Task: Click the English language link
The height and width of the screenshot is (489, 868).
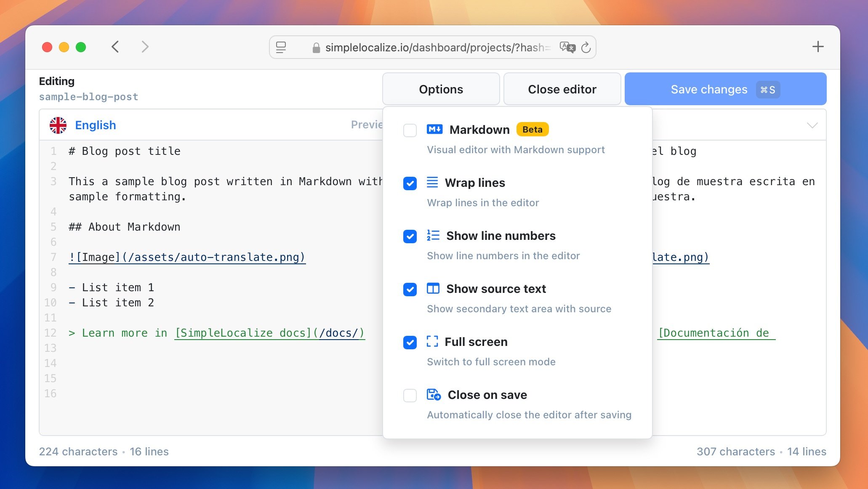Action: pos(96,125)
